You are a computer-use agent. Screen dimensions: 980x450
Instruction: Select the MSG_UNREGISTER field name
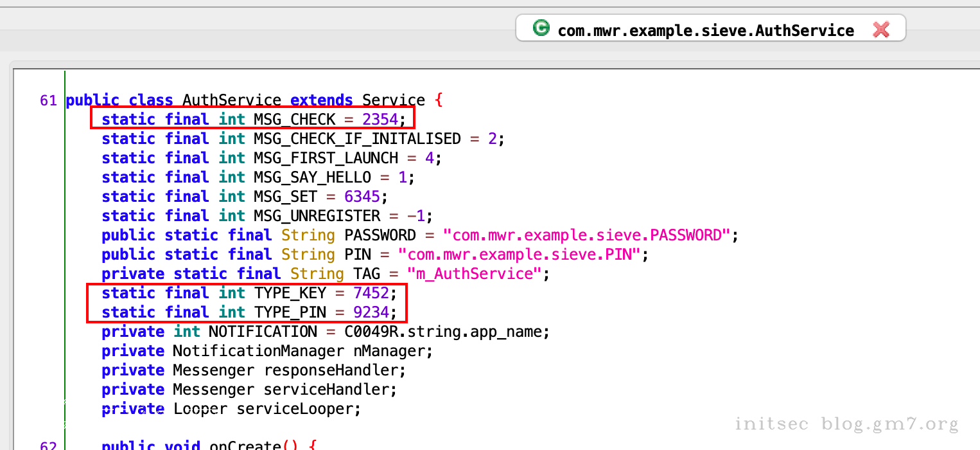[x=317, y=216]
